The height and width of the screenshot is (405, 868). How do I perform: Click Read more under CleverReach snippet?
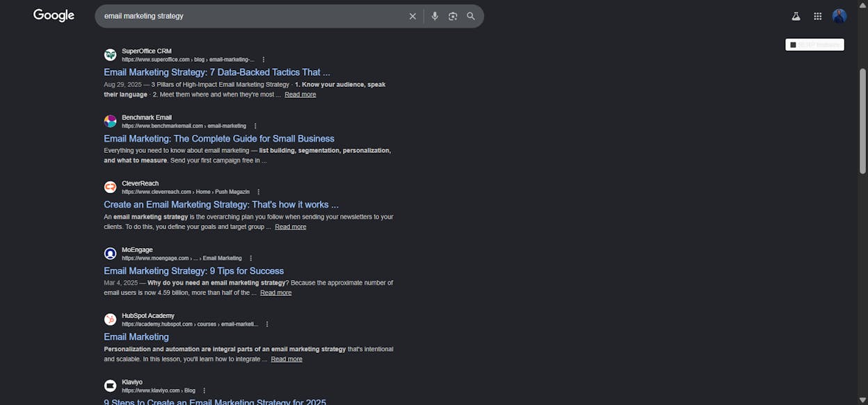[291, 227]
